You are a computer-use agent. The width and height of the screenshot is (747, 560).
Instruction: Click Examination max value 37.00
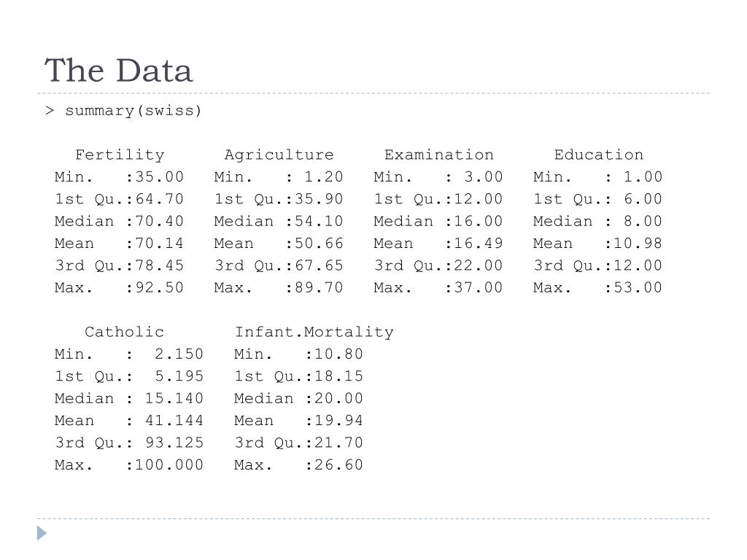[x=479, y=287]
